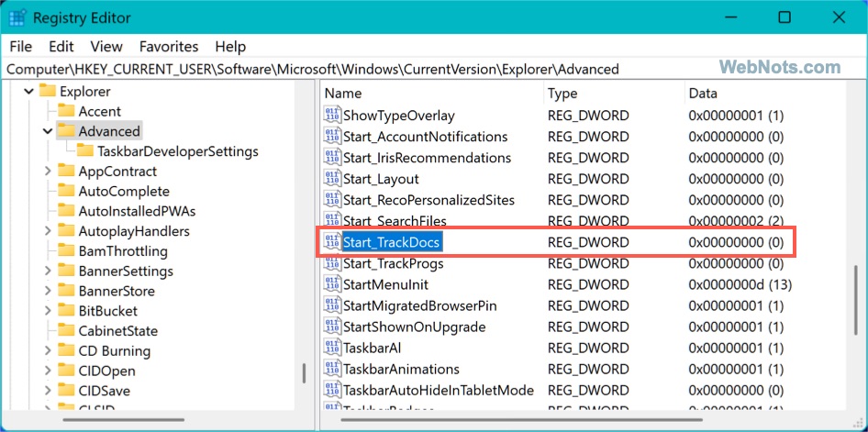Click Start_SearchFiles data 0x00000002 (2)

[736, 221]
